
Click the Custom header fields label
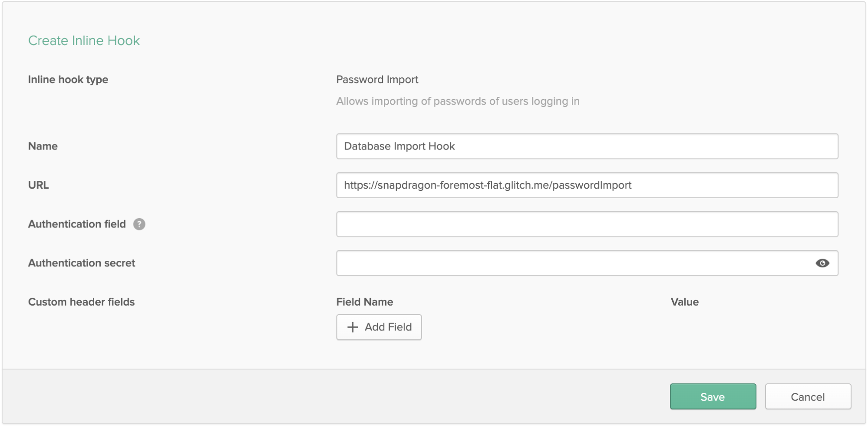pos(81,302)
